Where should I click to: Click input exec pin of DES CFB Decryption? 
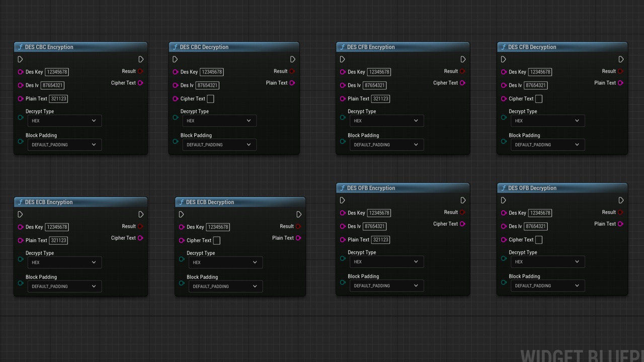pos(503,59)
